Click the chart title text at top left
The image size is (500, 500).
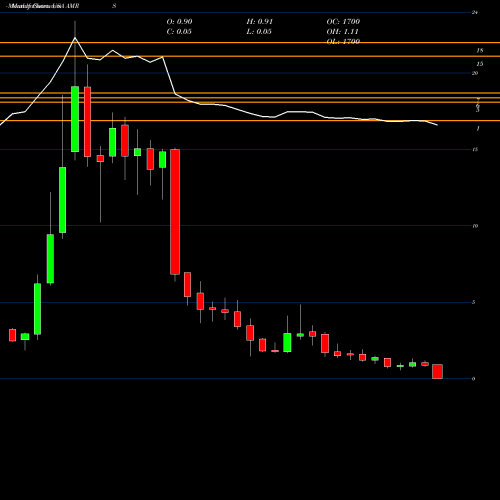tap(43, 6)
